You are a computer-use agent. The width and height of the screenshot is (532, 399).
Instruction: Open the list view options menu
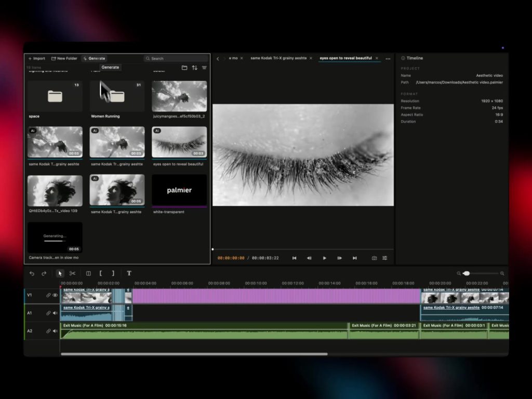(x=204, y=68)
